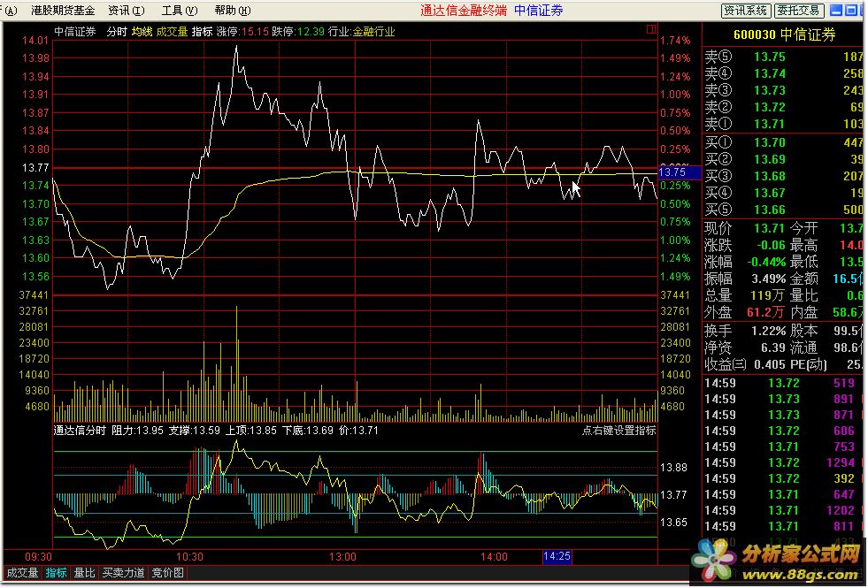The width and height of the screenshot is (868, 588).
Task: Click the 净资 value 6.39
Action: tap(773, 347)
